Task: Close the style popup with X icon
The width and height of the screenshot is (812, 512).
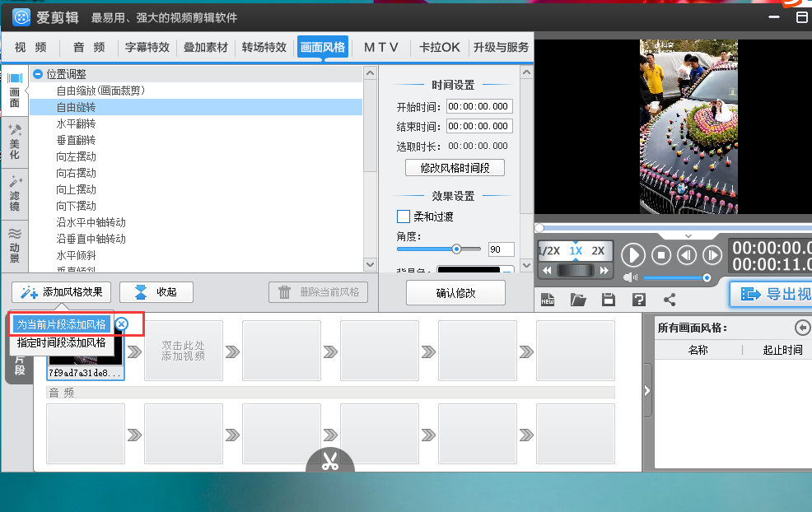Action: (x=121, y=324)
